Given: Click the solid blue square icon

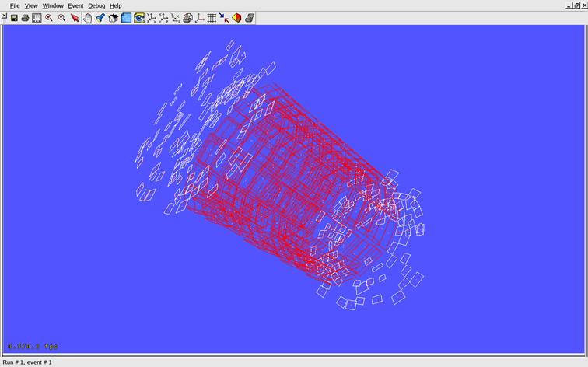Looking at the screenshot, I should coord(126,18).
